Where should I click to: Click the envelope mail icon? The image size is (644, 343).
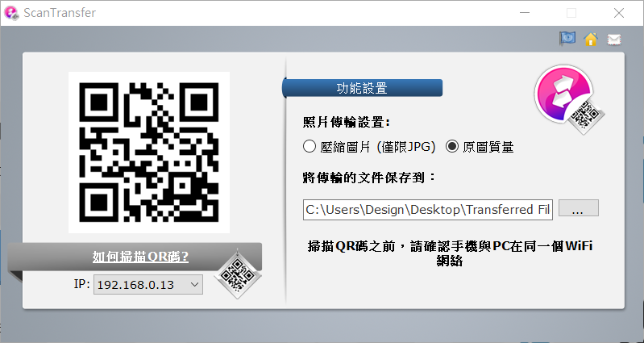pos(614,40)
